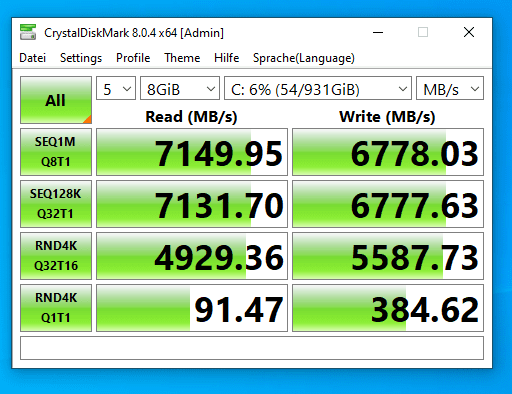Start the SEQ1M Q8T1 test
This screenshot has height=394, width=512.
(56, 152)
